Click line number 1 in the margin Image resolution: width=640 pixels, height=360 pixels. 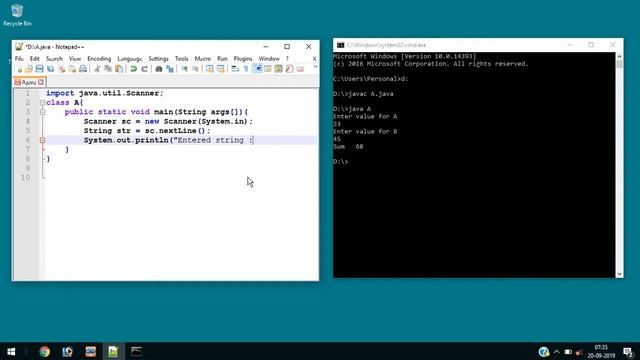[x=28, y=93]
